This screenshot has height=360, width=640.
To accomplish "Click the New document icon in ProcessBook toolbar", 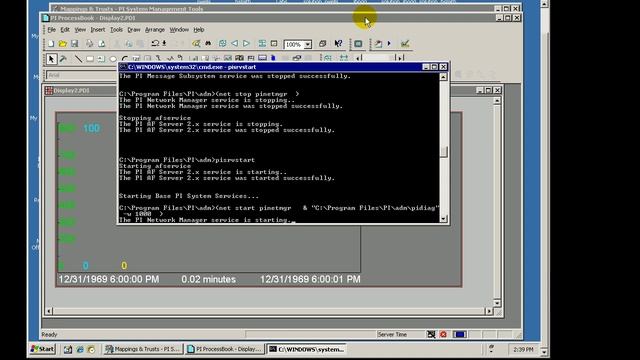I will point(51,44).
